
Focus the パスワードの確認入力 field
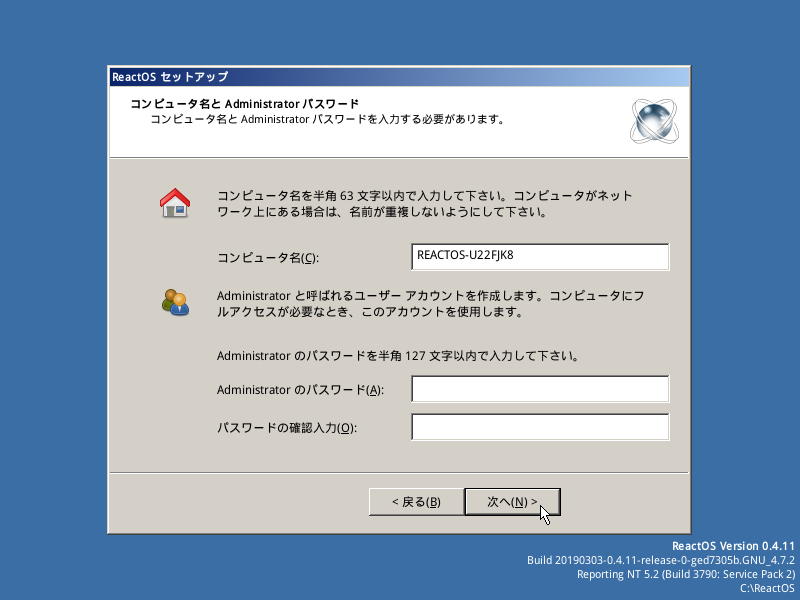pos(540,427)
